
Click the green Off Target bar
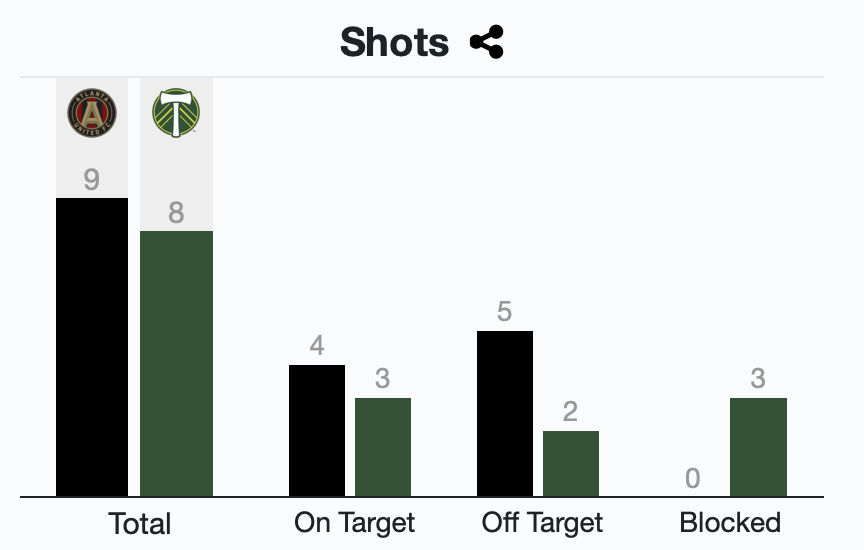point(571,463)
